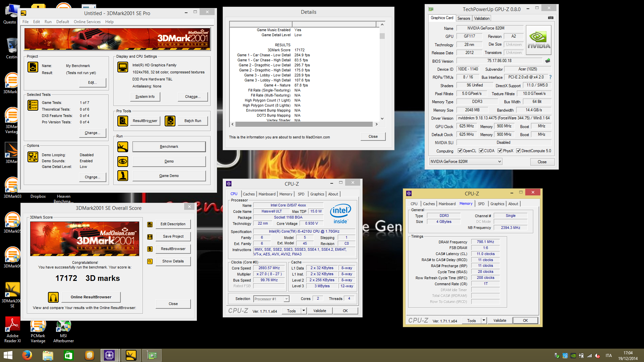Open SPD tab in CPU-Z Memory window
The image size is (644, 362).
pyautogui.click(x=481, y=204)
